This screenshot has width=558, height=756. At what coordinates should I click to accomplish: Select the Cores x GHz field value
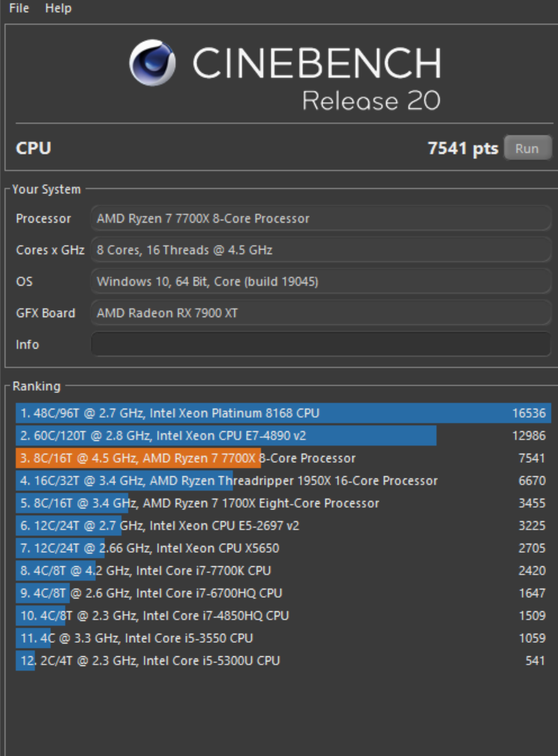[321, 250]
